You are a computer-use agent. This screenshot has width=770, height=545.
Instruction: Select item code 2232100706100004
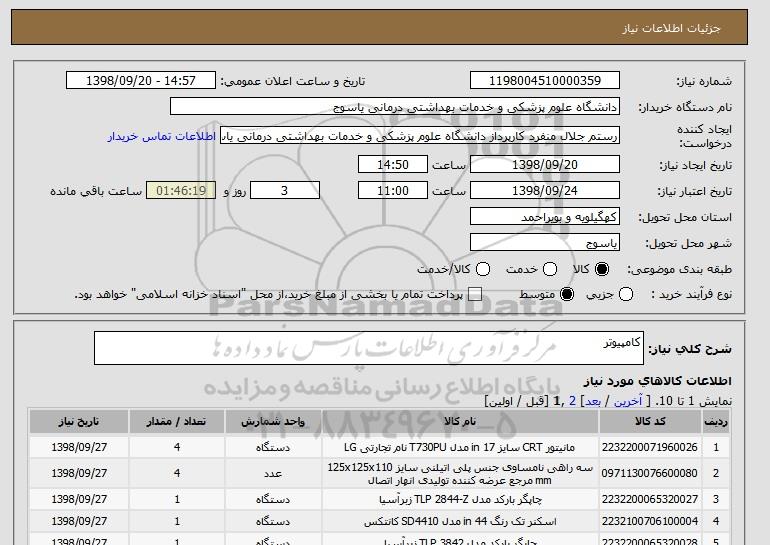click(650, 521)
